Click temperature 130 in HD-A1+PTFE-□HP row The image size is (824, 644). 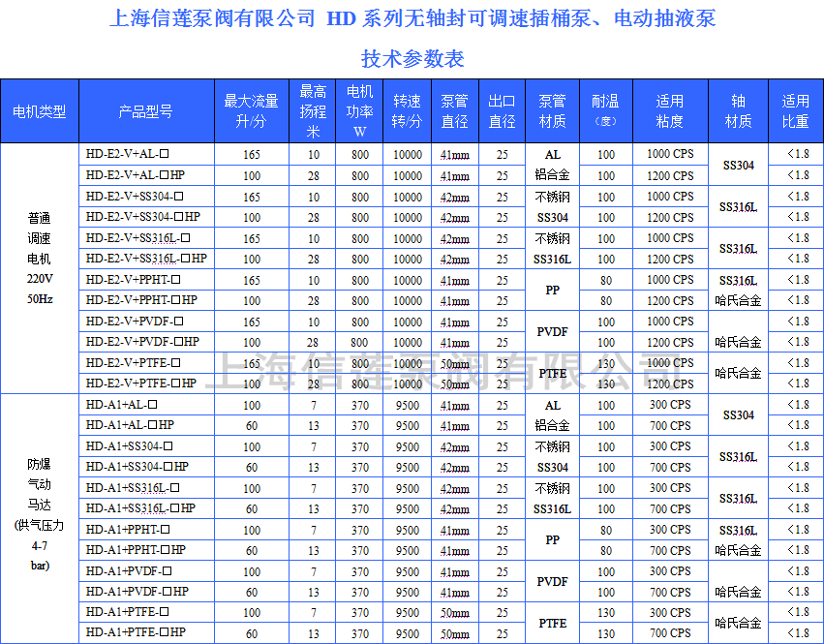(x=606, y=633)
